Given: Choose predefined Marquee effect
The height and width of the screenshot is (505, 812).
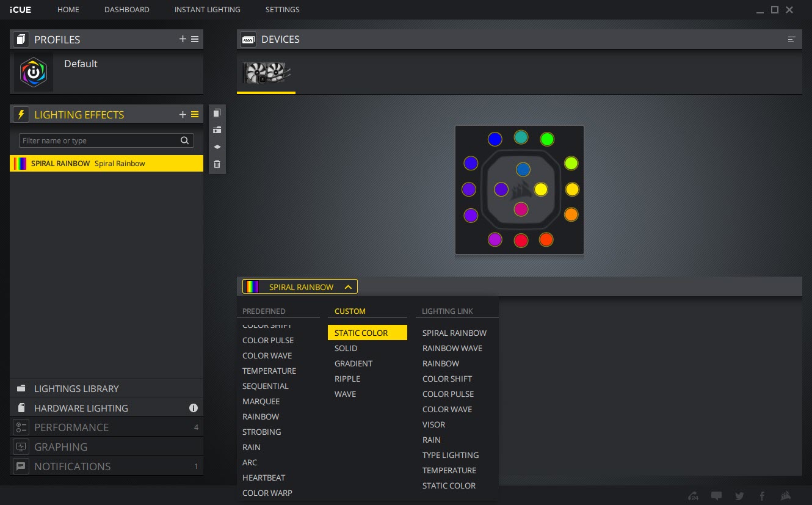Looking at the screenshot, I should pos(261,401).
